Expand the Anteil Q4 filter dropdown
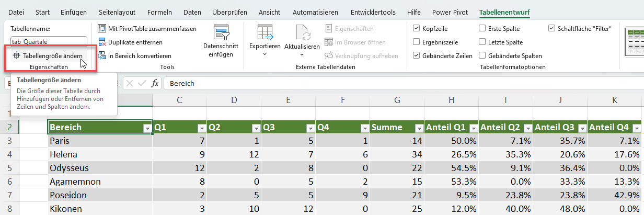The height and width of the screenshot is (215, 644). [x=636, y=128]
